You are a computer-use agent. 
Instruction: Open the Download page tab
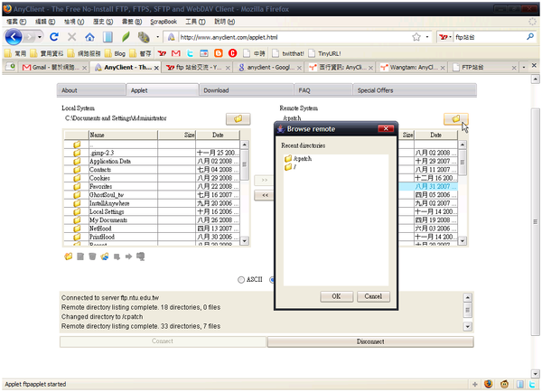246,90
